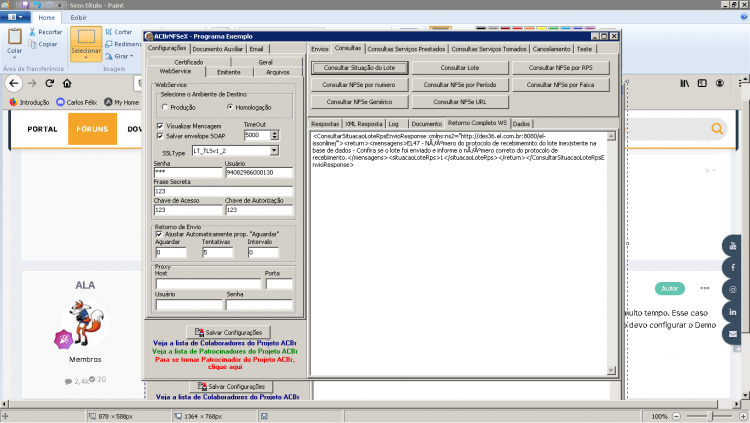Screen dimensions: 750x423
Task: Switch to the Certificado tab
Action: (189, 62)
